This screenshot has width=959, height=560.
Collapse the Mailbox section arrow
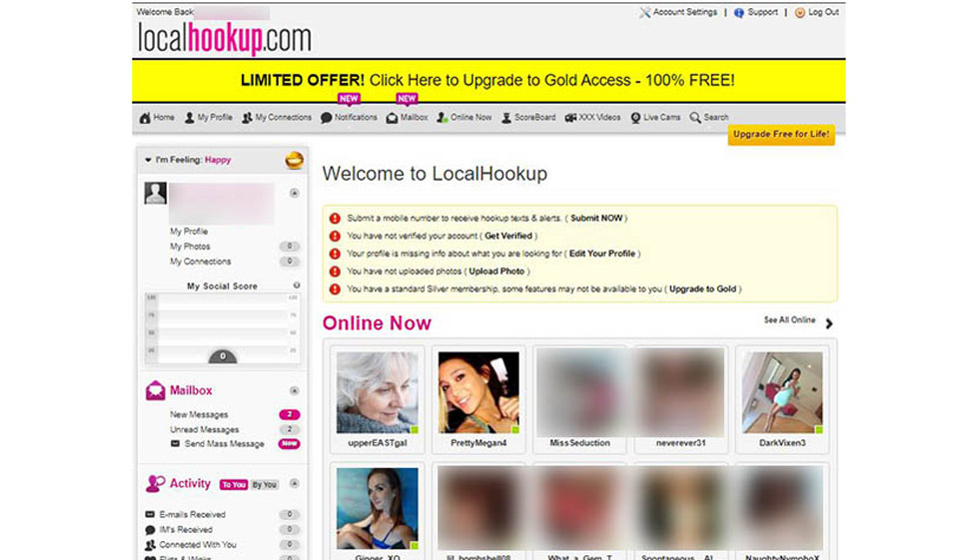point(294,390)
